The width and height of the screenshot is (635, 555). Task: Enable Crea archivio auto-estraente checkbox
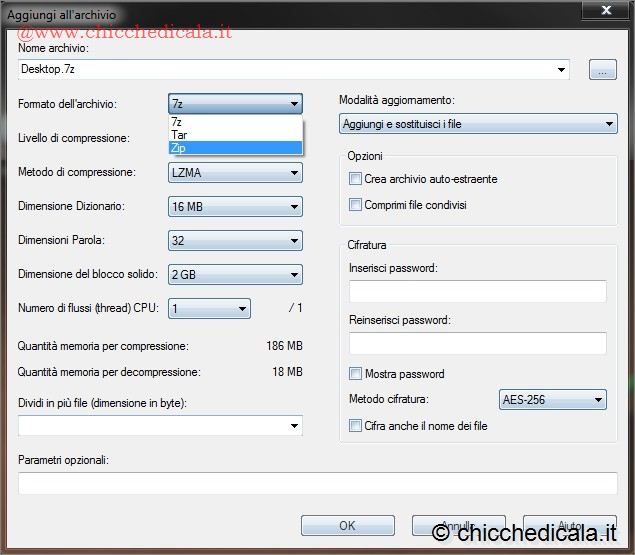point(355,179)
